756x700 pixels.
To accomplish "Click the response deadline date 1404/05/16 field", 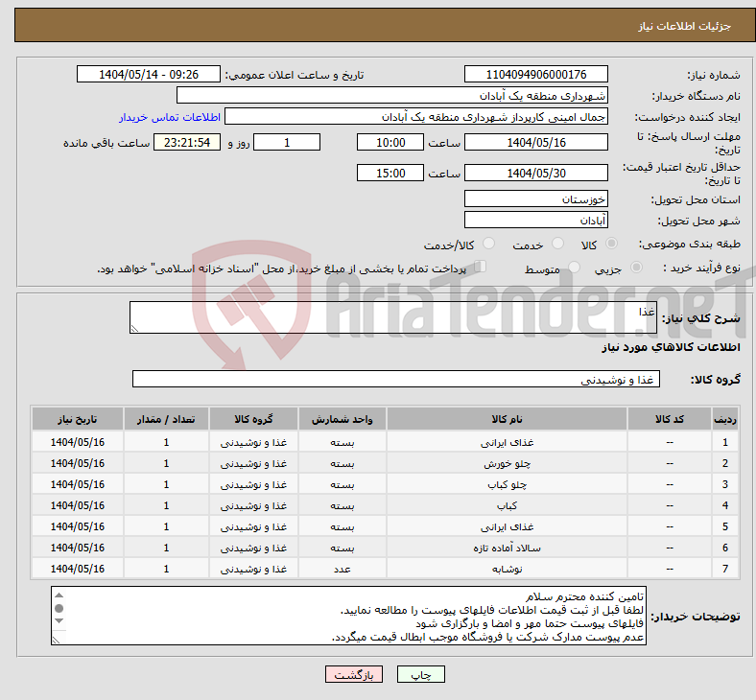I will (x=535, y=142).
